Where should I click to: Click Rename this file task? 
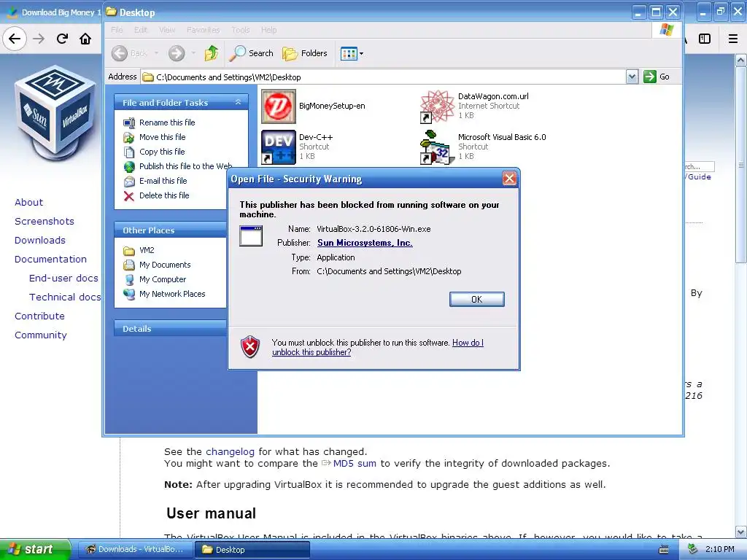(167, 122)
